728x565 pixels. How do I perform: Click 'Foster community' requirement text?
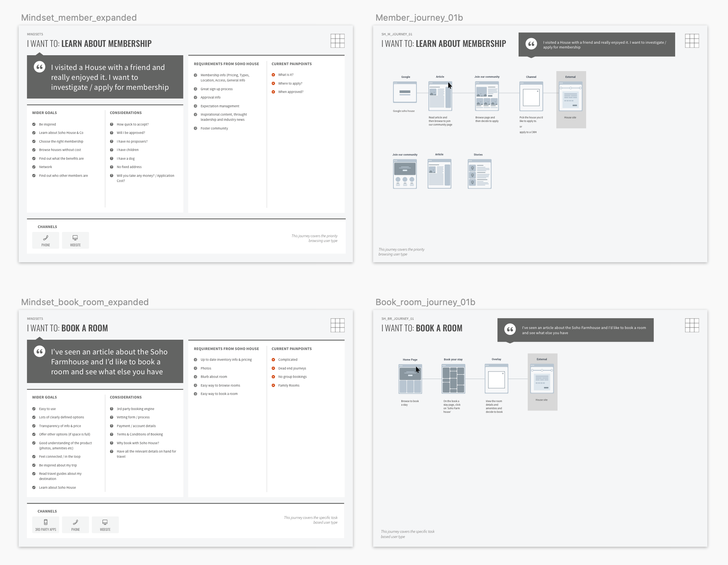[x=214, y=128]
